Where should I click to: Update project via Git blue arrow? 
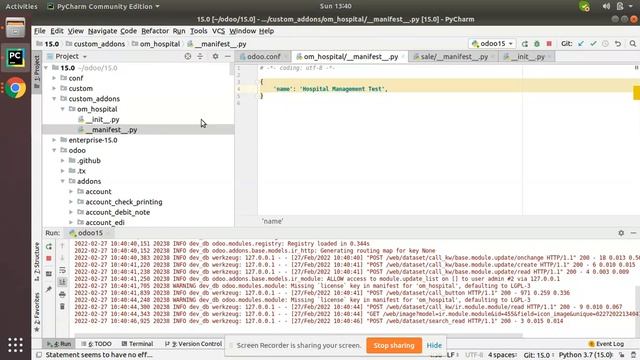(x=581, y=44)
